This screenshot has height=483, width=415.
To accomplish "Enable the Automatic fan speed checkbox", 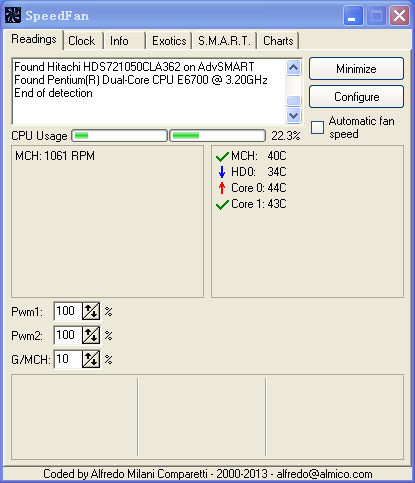I will tap(317, 128).
